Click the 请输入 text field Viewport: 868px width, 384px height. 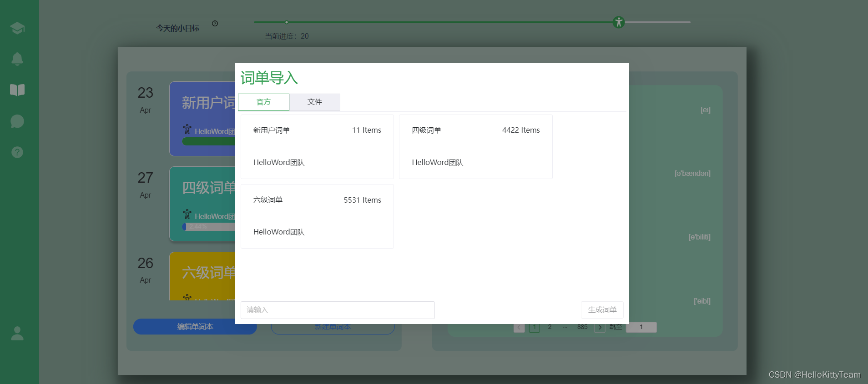[x=338, y=310]
